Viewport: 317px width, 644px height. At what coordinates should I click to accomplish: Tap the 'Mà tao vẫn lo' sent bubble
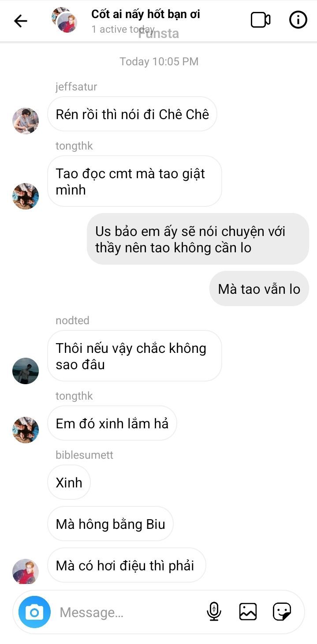pyautogui.click(x=259, y=289)
